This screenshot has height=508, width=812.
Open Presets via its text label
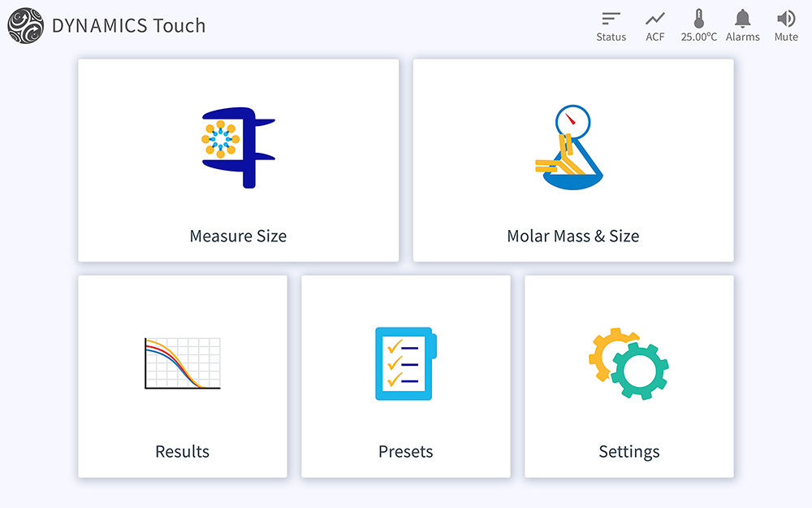click(x=405, y=452)
